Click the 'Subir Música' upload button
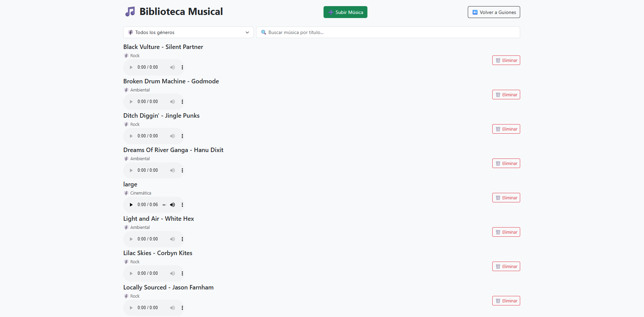 345,12
